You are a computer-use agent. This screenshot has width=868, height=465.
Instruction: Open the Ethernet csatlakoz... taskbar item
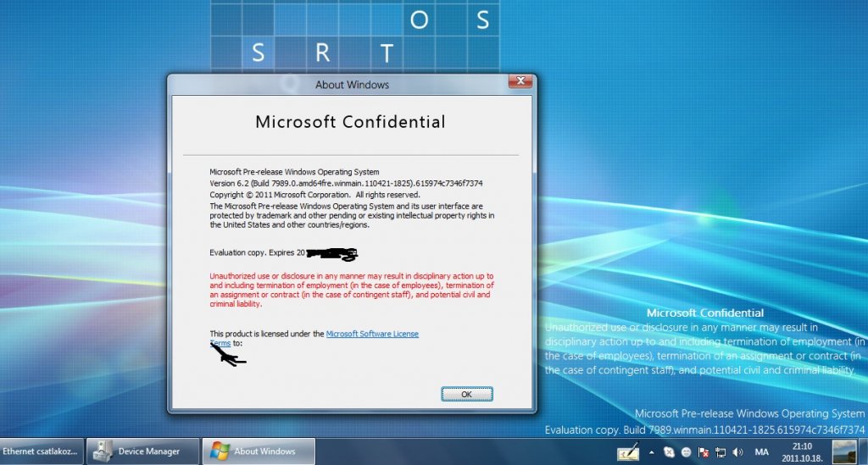pyautogui.click(x=42, y=451)
